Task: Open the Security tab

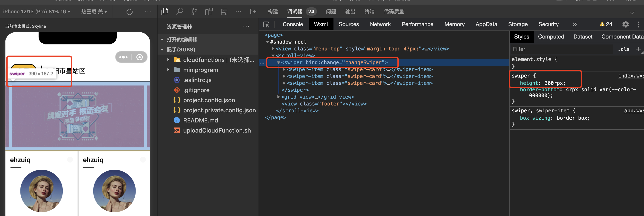Action: point(548,24)
